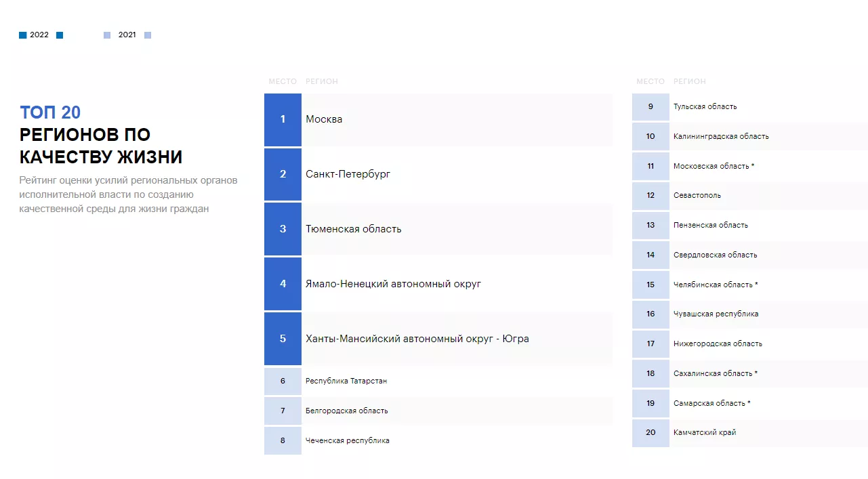
Task: Click rank 4 badge for Ямало-Ненецкий округ
Action: (x=283, y=284)
